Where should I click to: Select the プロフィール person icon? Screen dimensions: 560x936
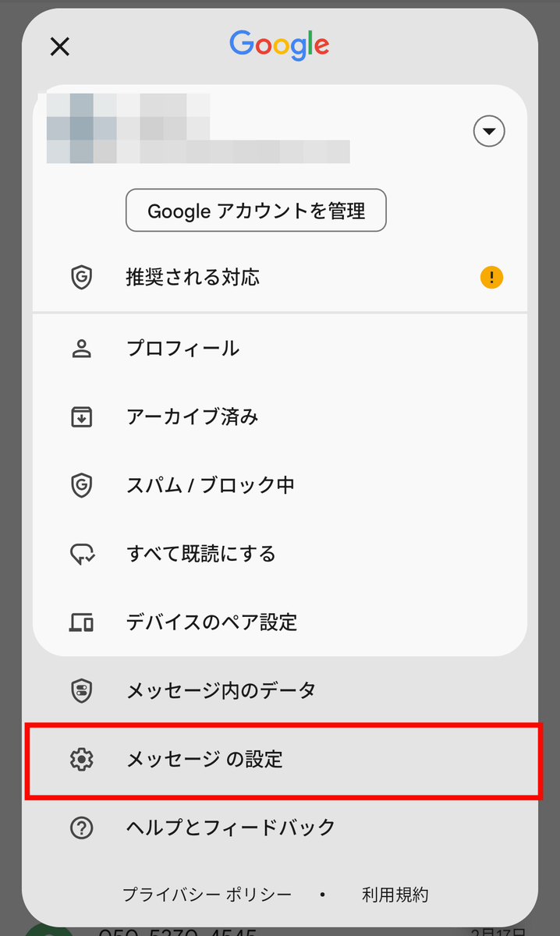pyautogui.click(x=81, y=349)
